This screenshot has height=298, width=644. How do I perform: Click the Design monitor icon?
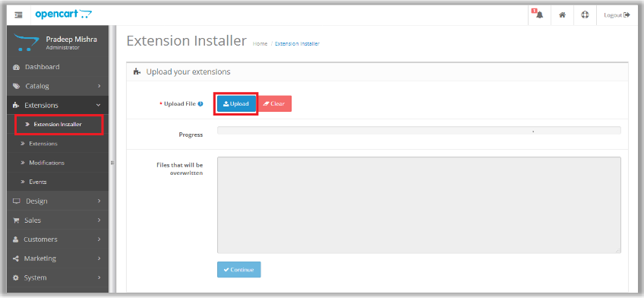[17, 201]
